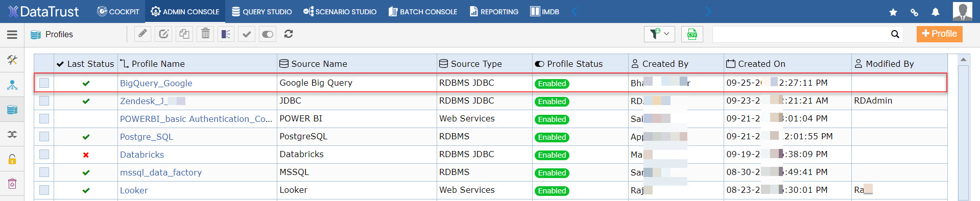The height and width of the screenshot is (201, 980).
Task: Select the Databricks row checkbox
Action: pyautogui.click(x=44, y=154)
